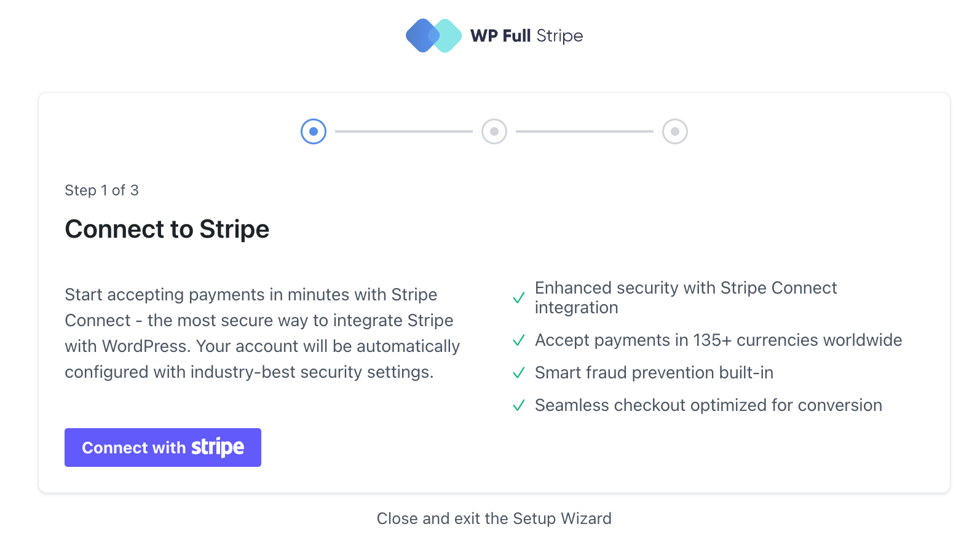980x543 pixels.
Task: Click the blue diamond in the logo
Action: click(x=424, y=35)
